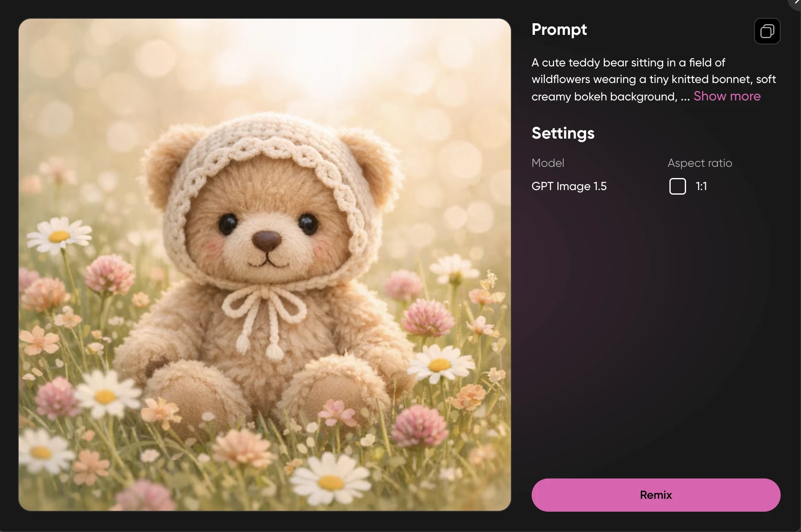The image size is (801, 532).
Task: Click the large daisy at image's left edge
Action: click(x=59, y=236)
